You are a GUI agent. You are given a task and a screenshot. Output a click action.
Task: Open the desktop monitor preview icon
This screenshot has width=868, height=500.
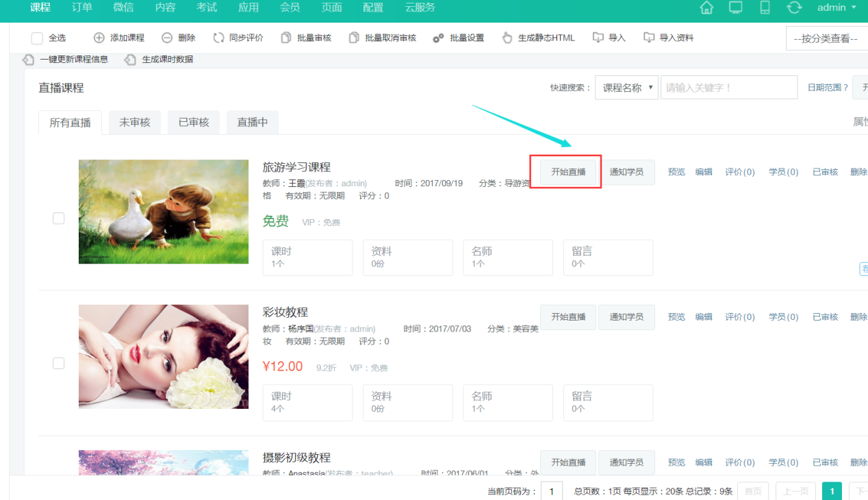(x=736, y=8)
